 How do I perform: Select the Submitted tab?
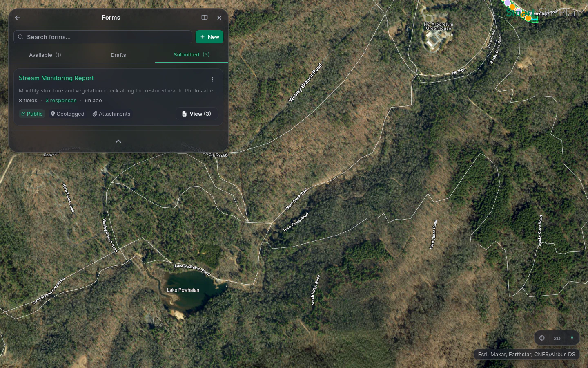tap(192, 55)
